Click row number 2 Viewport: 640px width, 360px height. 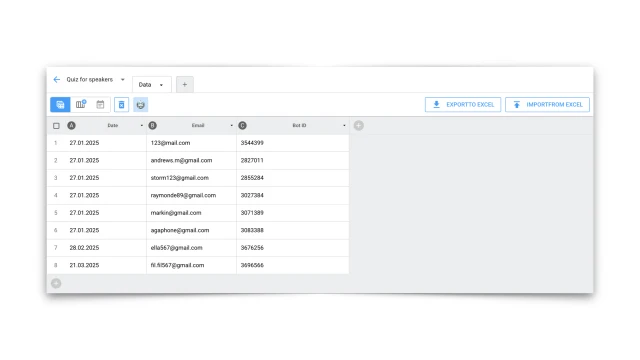[56, 160]
